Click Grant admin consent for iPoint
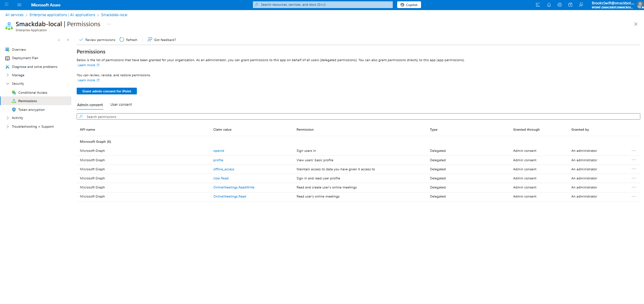Screen dimensions: 644x304 tap(107, 91)
